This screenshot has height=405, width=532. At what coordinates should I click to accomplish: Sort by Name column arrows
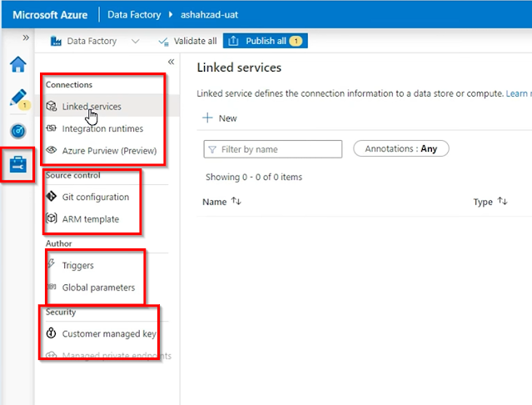236,202
